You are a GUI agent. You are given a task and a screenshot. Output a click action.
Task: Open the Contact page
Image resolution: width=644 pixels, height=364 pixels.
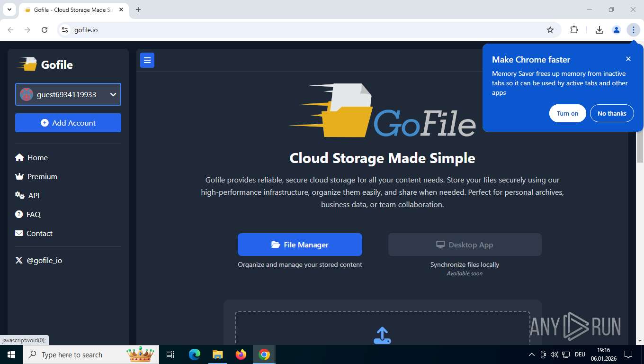pyautogui.click(x=34, y=233)
